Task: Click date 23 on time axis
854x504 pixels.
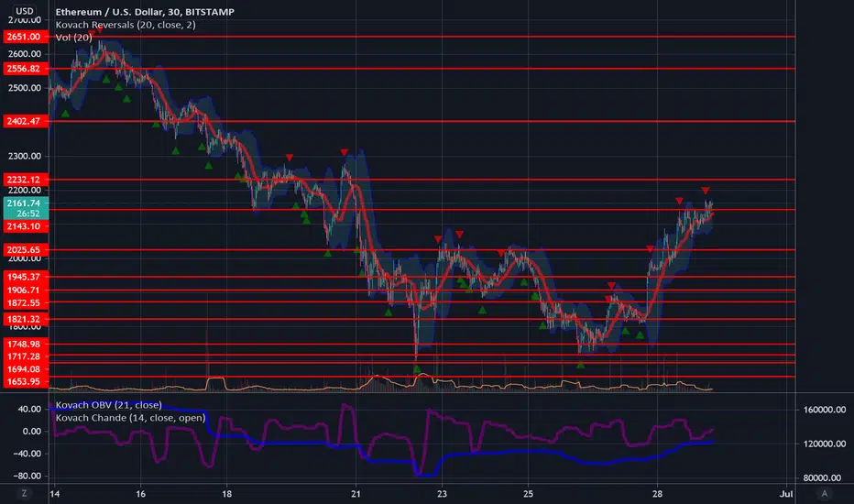Action: (442, 494)
